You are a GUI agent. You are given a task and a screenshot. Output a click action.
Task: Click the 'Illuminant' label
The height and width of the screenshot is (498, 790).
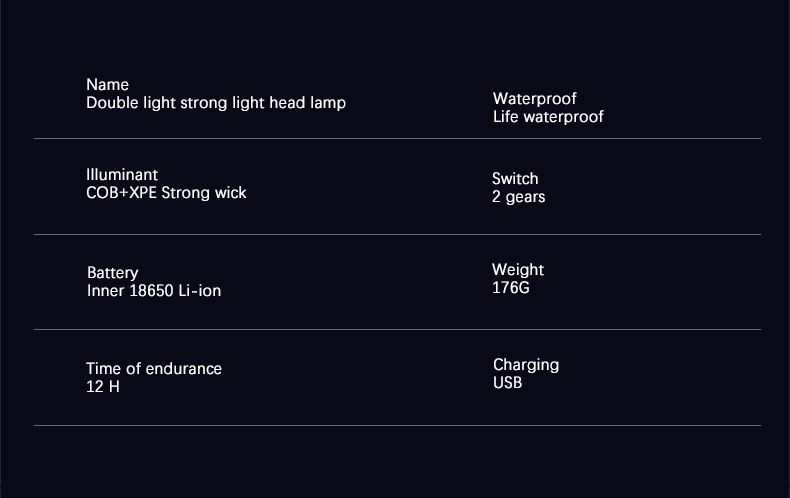122,175
